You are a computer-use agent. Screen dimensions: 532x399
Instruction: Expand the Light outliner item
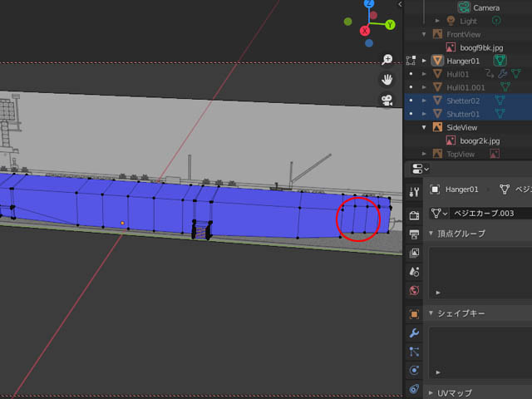coord(437,21)
